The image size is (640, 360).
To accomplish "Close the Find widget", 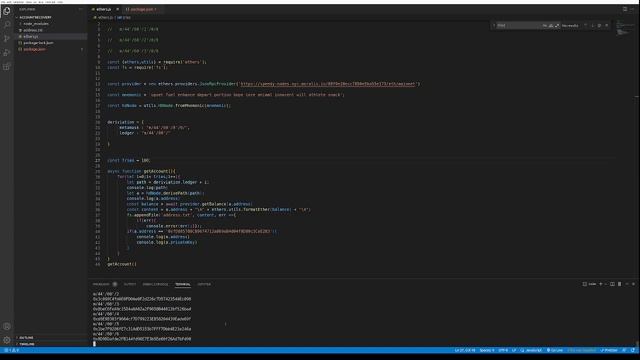I will pyautogui.click(x=607, y=25).
